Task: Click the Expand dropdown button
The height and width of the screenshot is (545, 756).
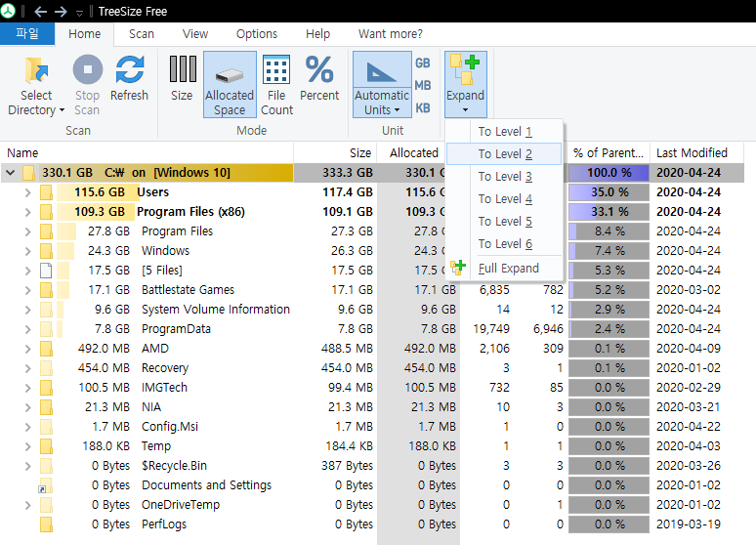Action: pyautogui.click(x=465, y=85)
